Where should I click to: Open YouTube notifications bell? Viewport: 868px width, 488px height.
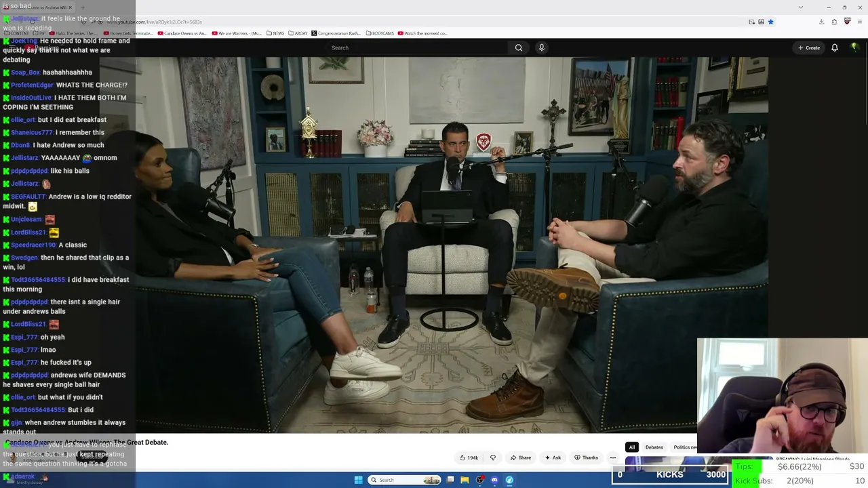click(835, 47)
